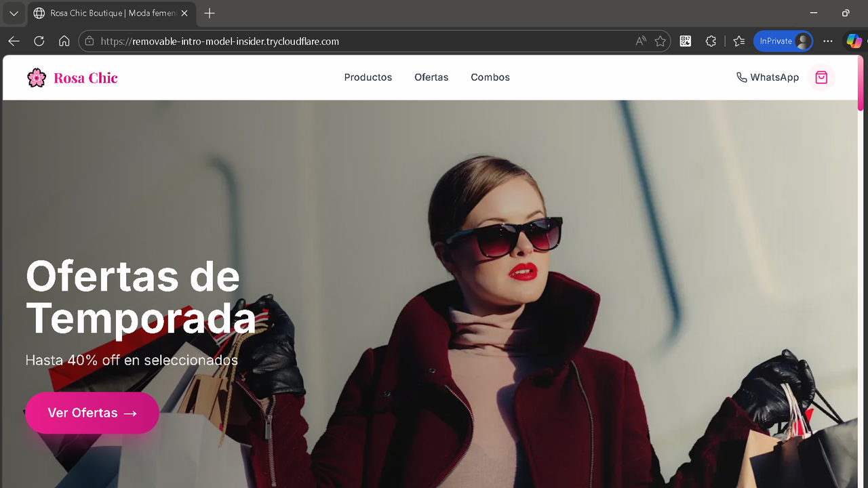Open Copilot in the browser toolbar
The height and width of the screenshot is (488, 868).
854,41
